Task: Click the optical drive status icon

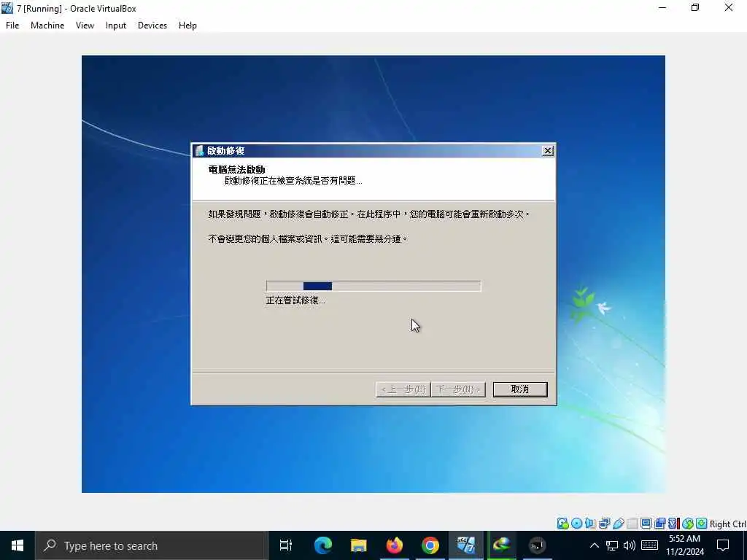Action: pos(576,524)
